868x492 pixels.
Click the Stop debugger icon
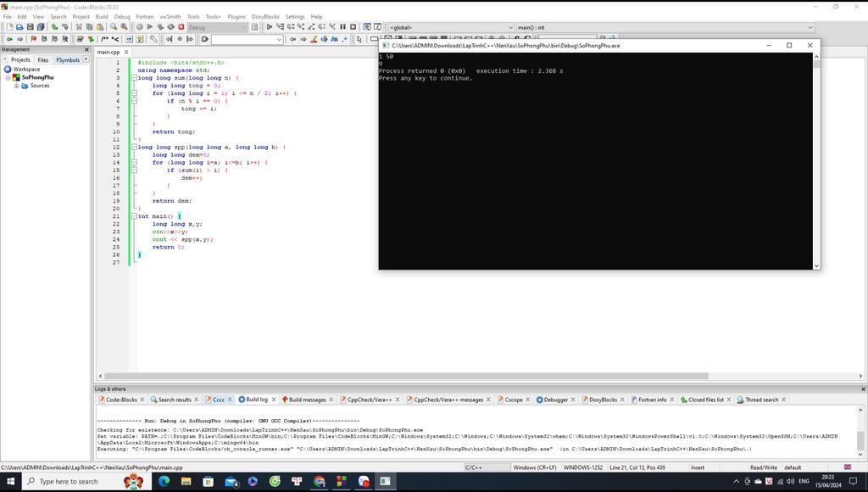pos(353,27)
